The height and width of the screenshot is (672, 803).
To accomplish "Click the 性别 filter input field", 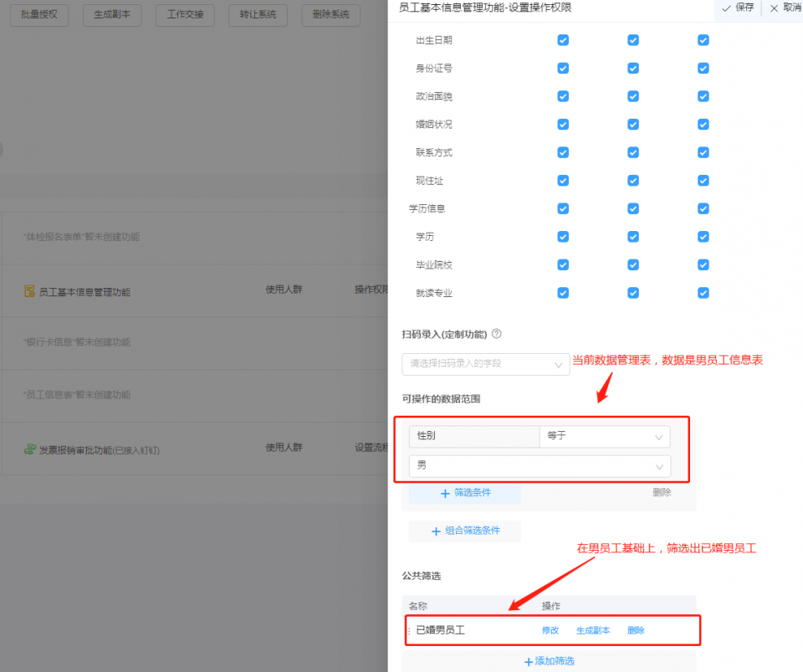I will point(473,436).
